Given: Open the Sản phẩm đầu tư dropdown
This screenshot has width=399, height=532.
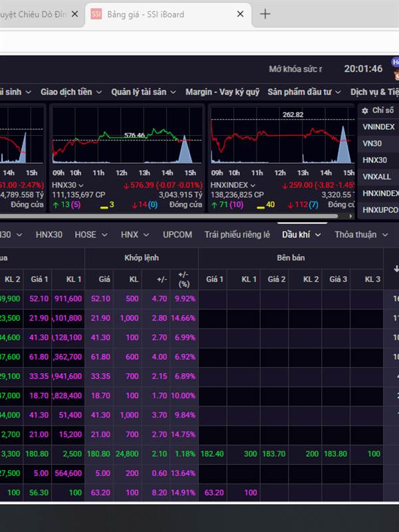Looking at the screenshot, I should point(304,92).
